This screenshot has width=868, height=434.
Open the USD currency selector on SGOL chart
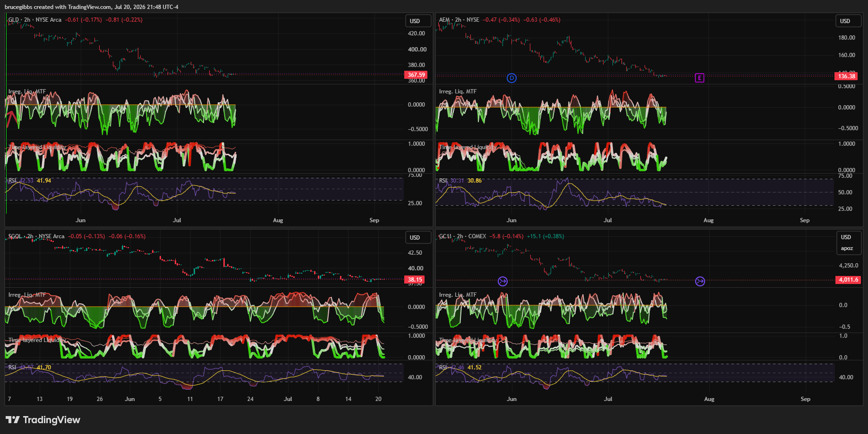[418, 237]
